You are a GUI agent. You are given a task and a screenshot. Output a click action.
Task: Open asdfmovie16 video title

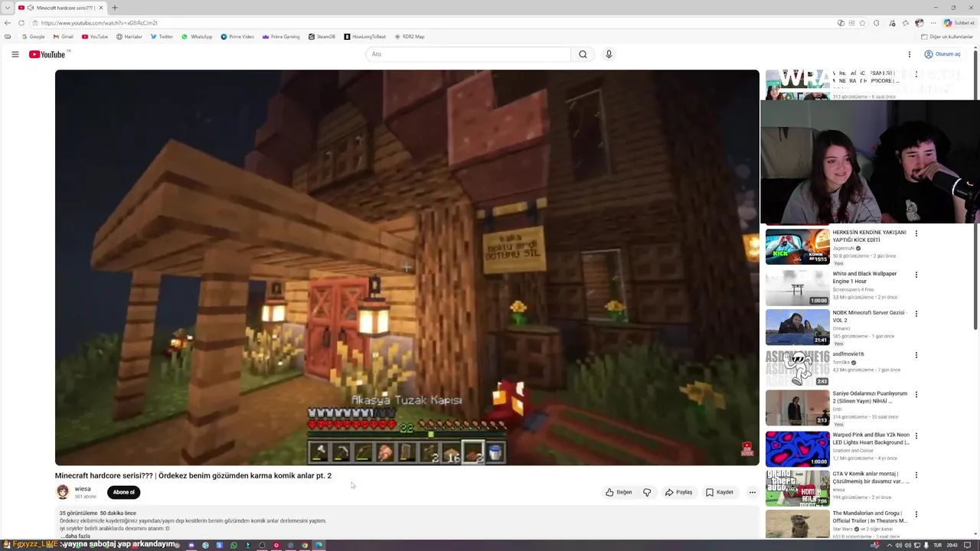click(x=848, y=354)
